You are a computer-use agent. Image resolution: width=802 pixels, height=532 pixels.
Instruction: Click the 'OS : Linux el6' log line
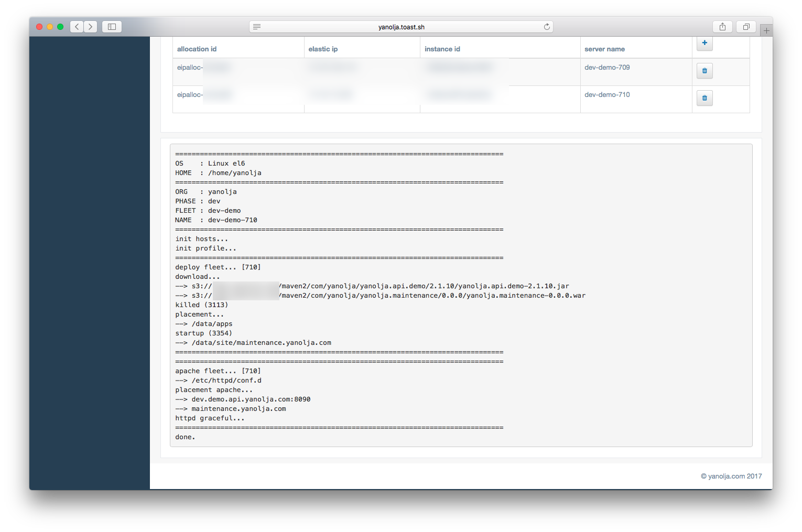[210, 164]
